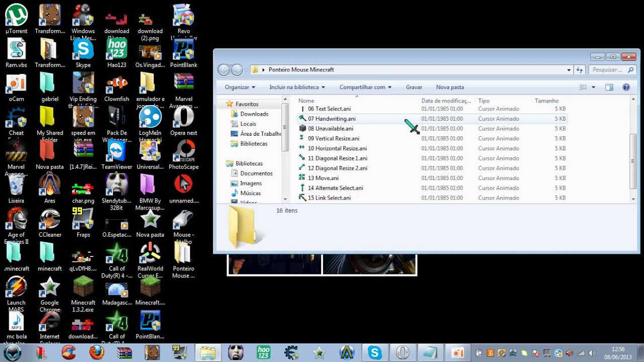Open the 07 Handwriting.ani file icon

(x=302, y=119)
